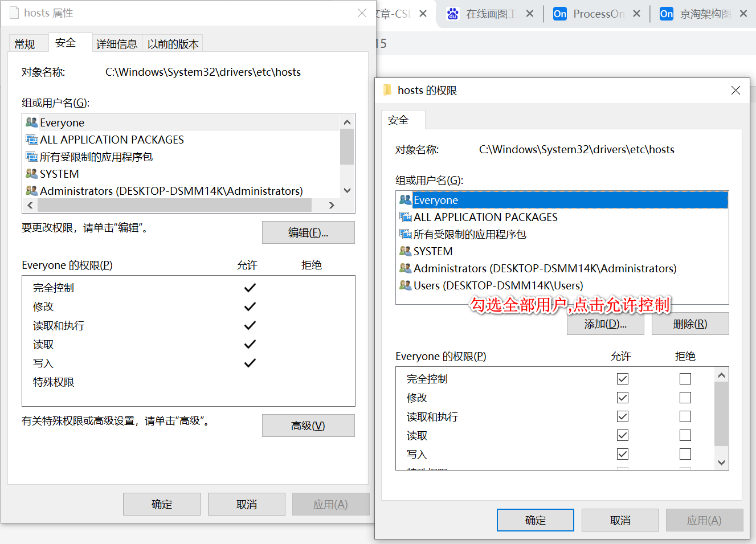Toggle 读取 allow checkbox
756x544 pixels.
point(623,435)
